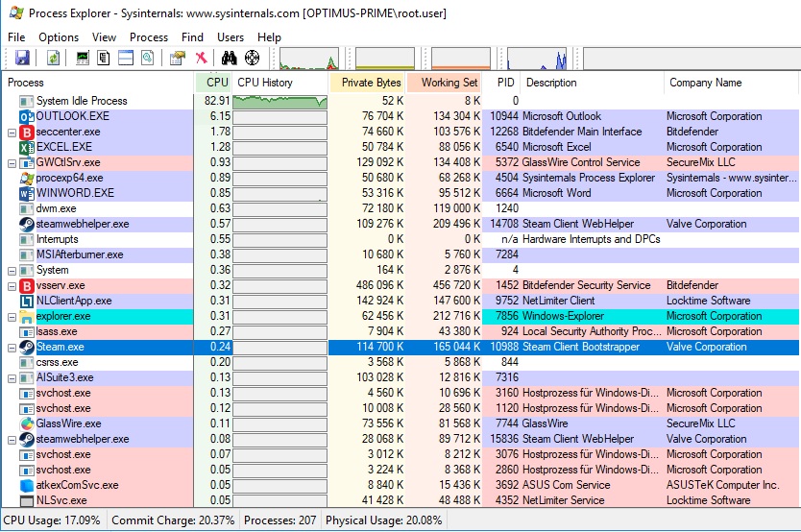Screen dimensions: 801x532
Task: Click the binoculars Find Handle or DLL icon
Action: 229,58
